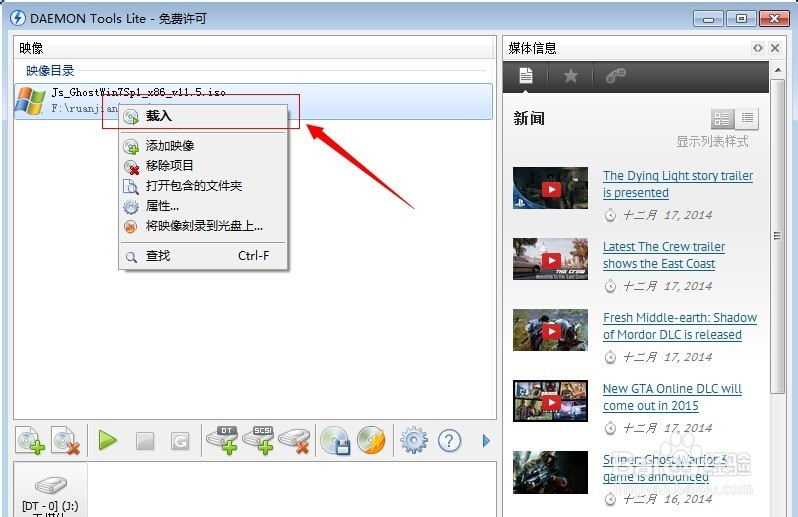798x517 pixels.
Task: Select 将映像刻录到光盘上... menu entry
Action: [x=203, y=226]
